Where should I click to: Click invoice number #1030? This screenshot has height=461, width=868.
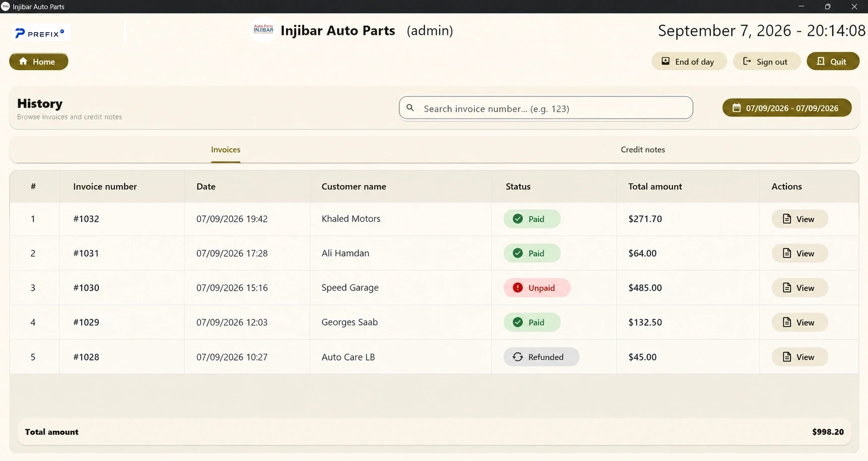pyautogui.click(x=86, y=287)
